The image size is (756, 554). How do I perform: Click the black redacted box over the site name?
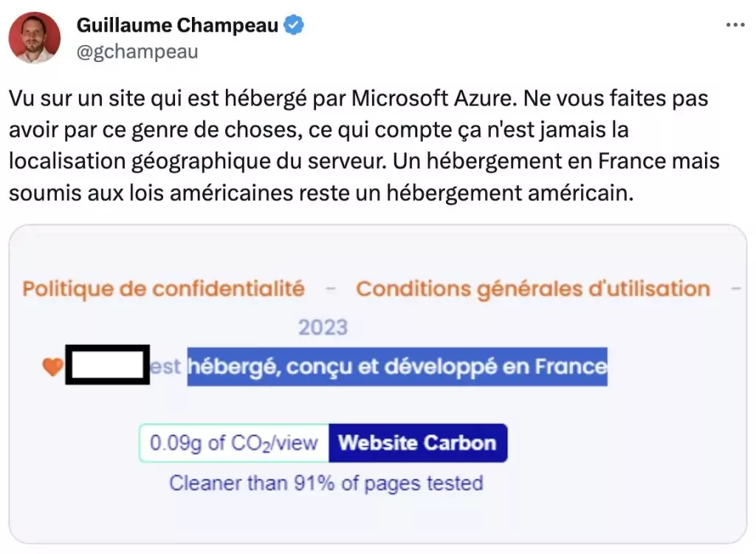click(x=108, y=364)
